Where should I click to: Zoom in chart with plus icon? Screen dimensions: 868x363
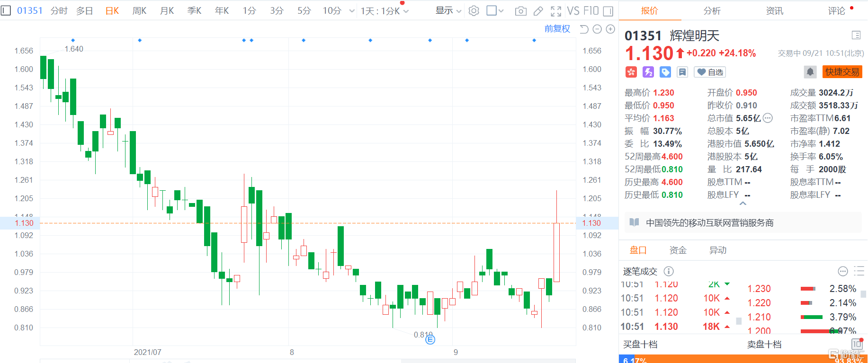coord(610,29)
